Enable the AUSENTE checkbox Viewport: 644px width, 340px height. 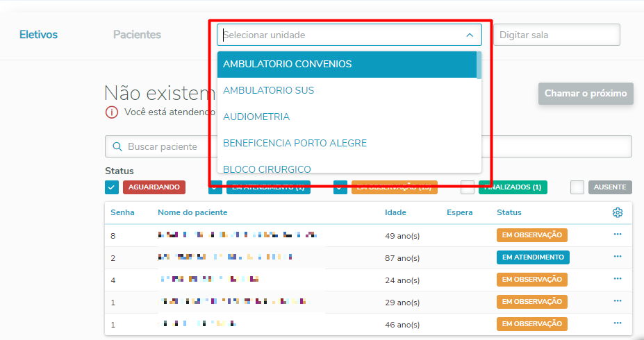577,187
